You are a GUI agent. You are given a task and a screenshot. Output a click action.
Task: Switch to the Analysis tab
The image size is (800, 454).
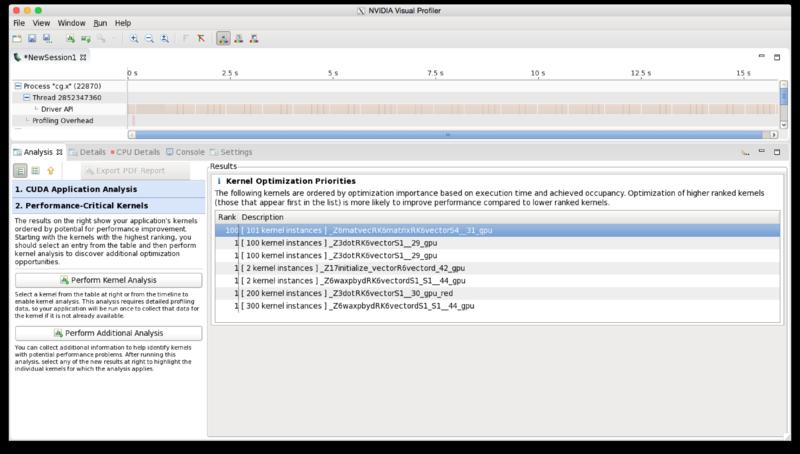point(38,152)
